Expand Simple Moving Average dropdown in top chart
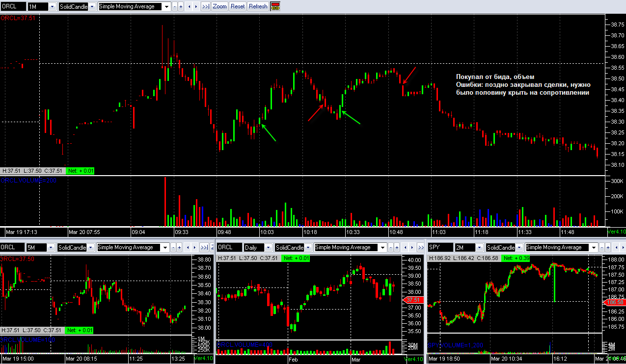The image size is (626, 364). click(166, 6)
